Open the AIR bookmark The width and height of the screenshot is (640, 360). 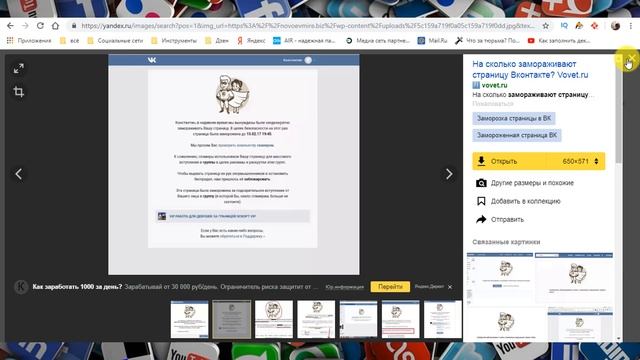pos(304,40)
